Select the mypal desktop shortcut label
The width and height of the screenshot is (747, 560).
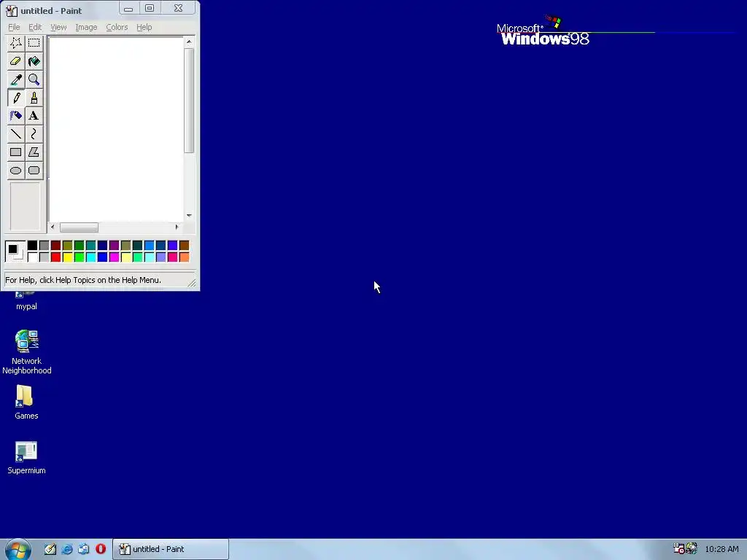pos(26,307)
